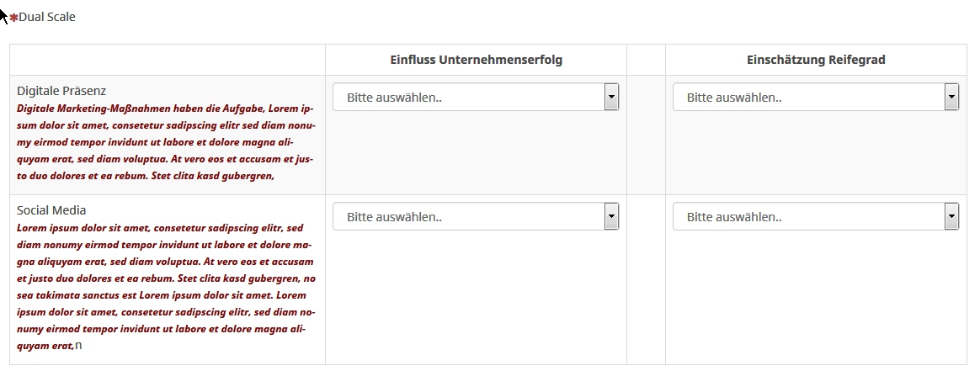Open Social Media Einschätzung Reifegrad select box

tap(816, 217)
